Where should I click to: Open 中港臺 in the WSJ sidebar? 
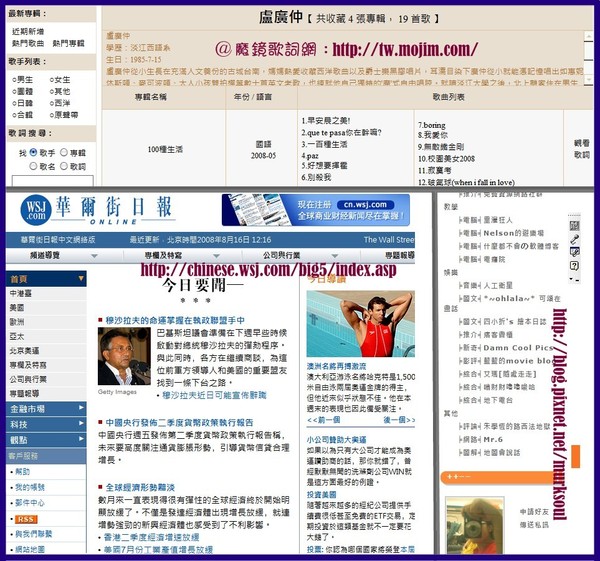click(21, 294)
